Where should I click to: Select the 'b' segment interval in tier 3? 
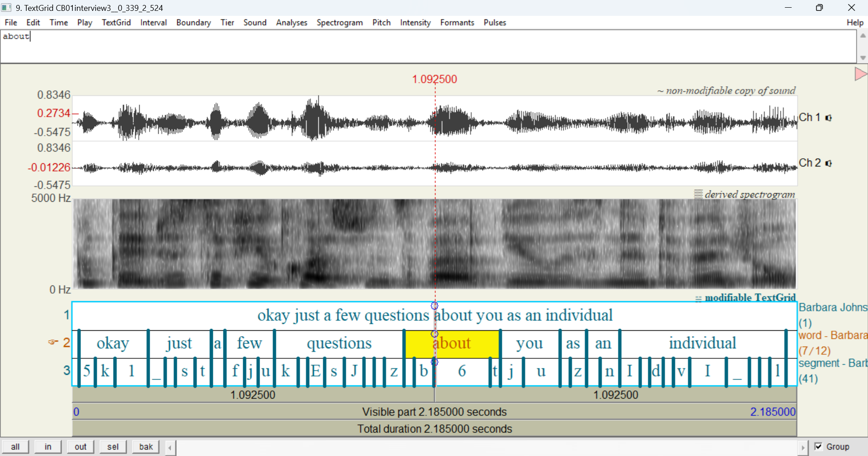[x=424, y=371]
